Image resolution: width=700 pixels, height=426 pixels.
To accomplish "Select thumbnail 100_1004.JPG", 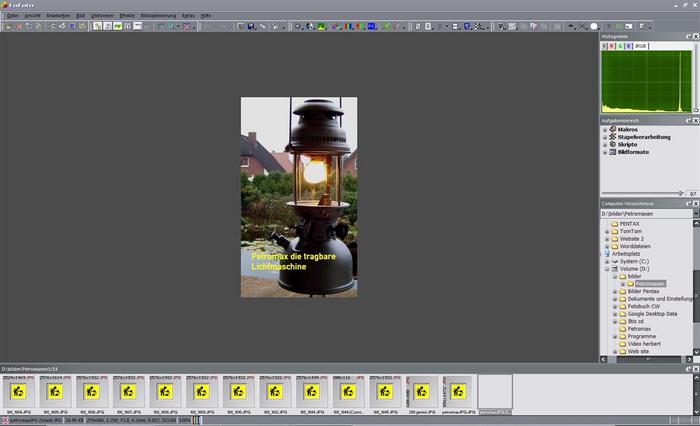I will pyautogui.click(x=18, y=395).
